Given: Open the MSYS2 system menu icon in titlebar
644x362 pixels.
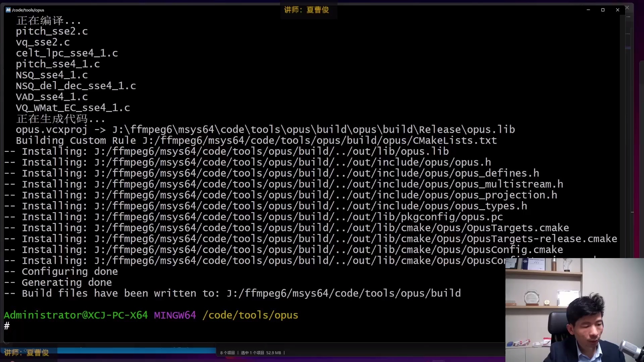Looking at the screenshot, I should coord(8,10).
